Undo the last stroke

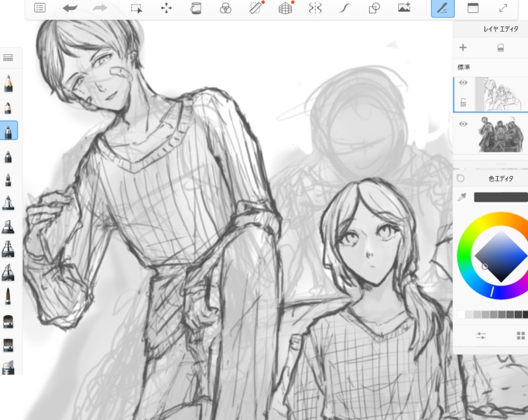click(70, 8)
